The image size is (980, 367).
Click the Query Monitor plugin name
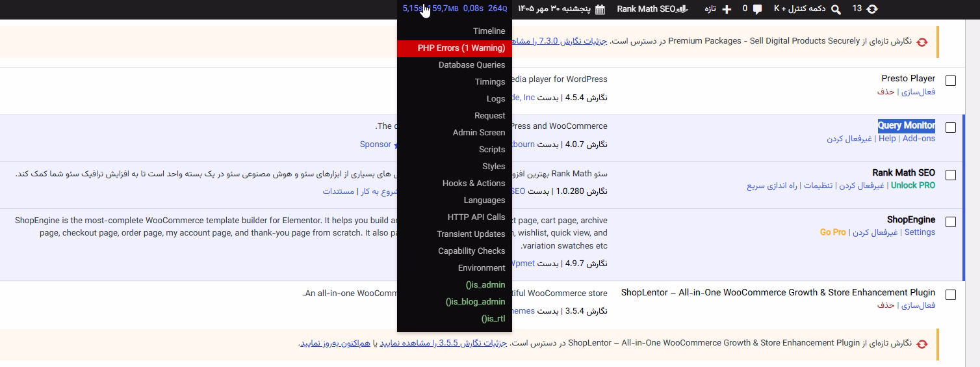click(x=907, y=126)
